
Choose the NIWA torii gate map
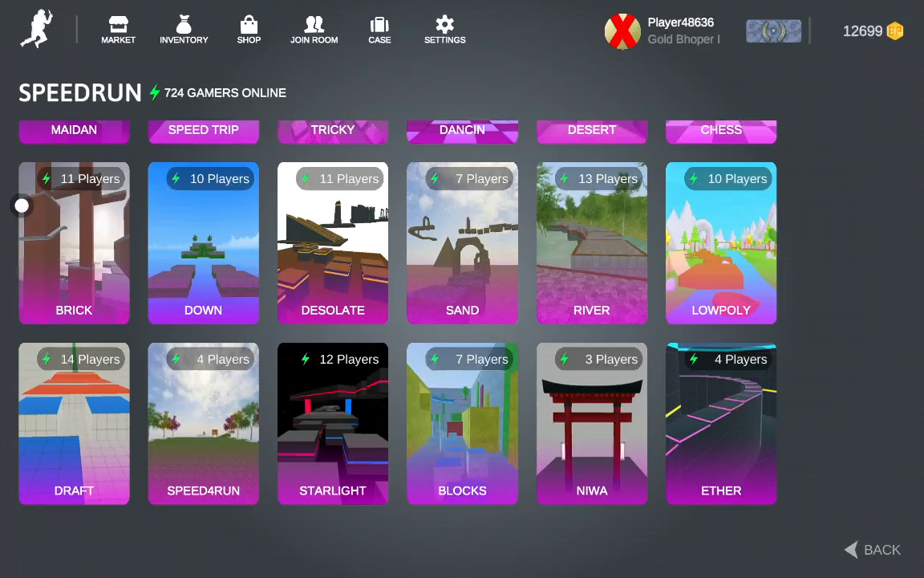(x=592, y=424)
